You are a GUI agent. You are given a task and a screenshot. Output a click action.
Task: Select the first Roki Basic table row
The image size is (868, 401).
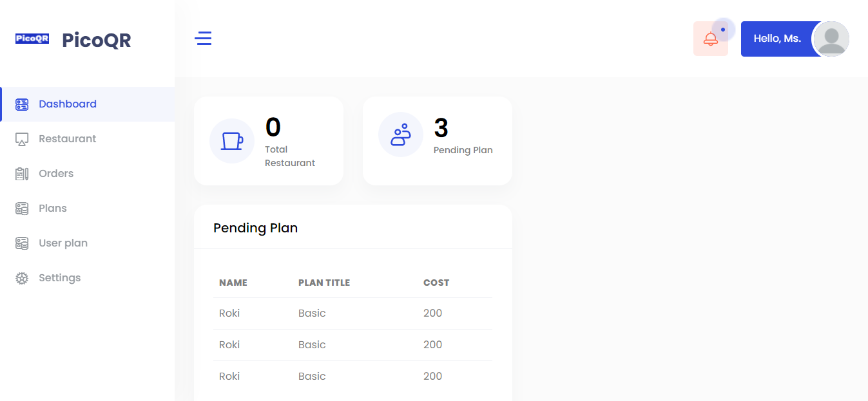352,313
